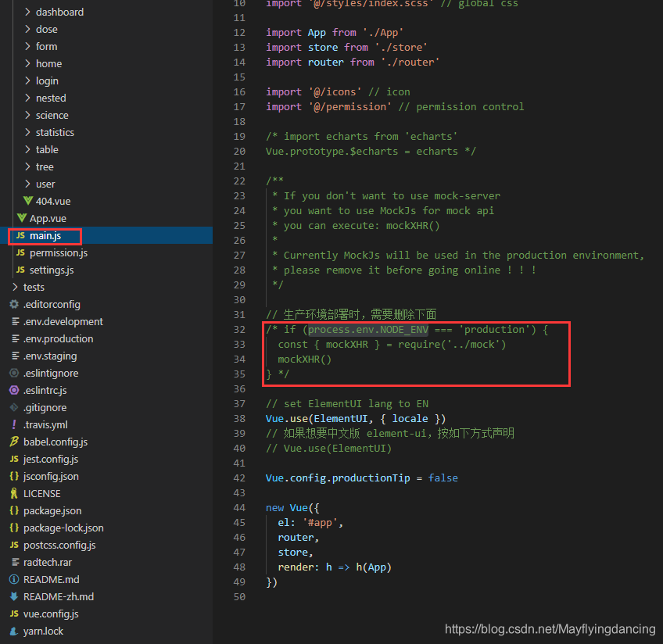Viewport: 663px width, 644px height.
Task: Click the file icon of .env.production
Action: pyautogui.click(x=15, y=338)
